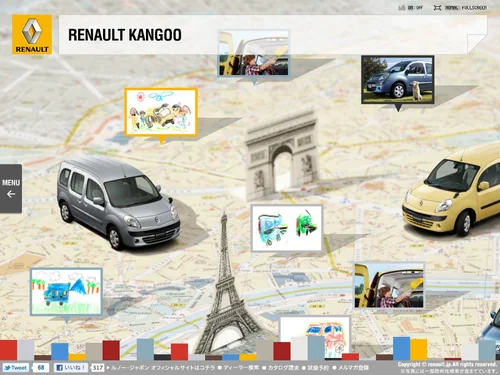
Task: Click the RENAULT KANGOO title
Action: coord(125,35)
